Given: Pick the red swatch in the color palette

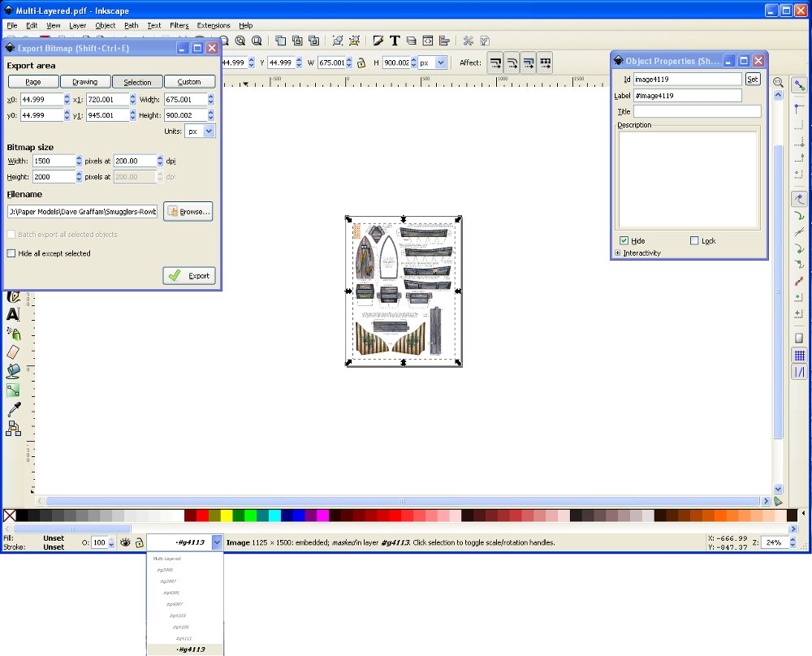Looking at the screenshot, I should 202,516.
